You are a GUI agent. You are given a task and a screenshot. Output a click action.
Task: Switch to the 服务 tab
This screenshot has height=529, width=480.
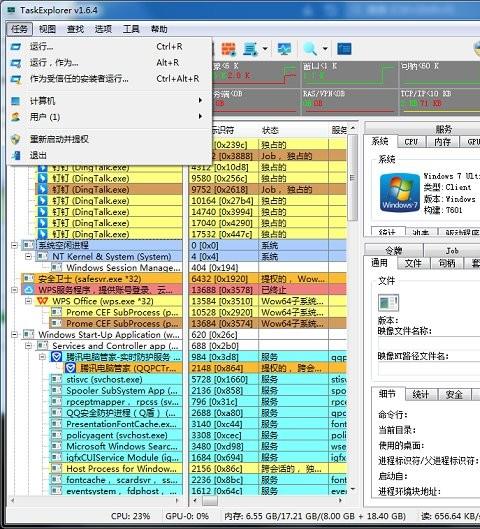444,129
